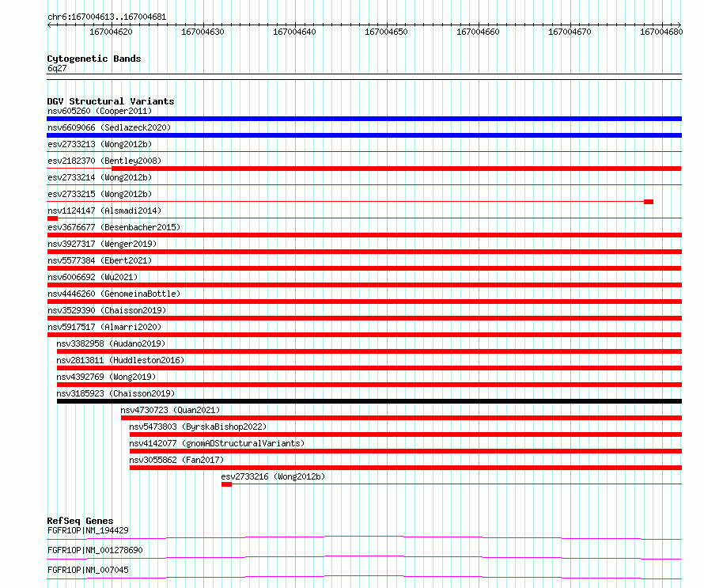Viewport: 704px width, 588px height.
Task: Select the 6q27 cytogenetic band label
Action: coord(57,68)
